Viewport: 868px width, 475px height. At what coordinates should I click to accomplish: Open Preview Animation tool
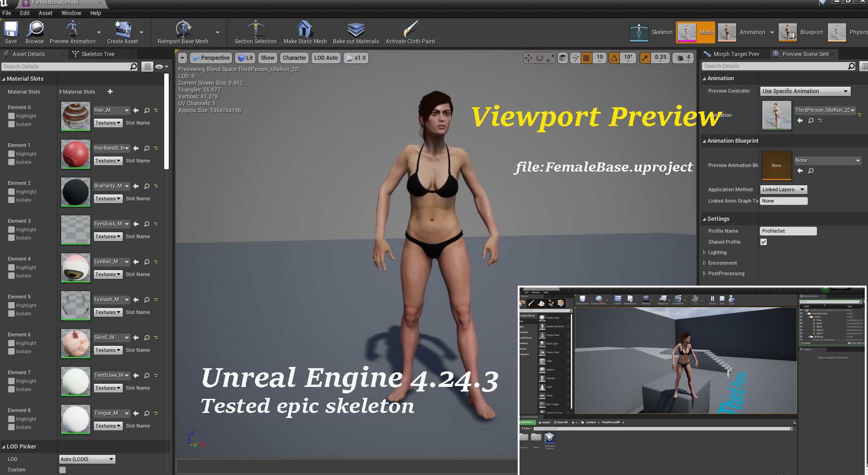[x=73, y=32]
